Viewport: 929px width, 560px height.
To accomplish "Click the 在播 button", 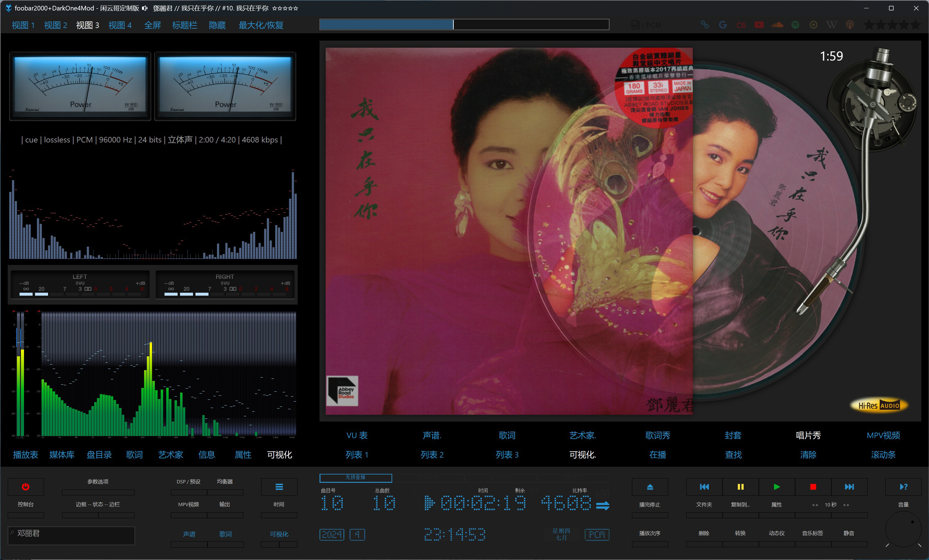I will [x=658, y=454].
